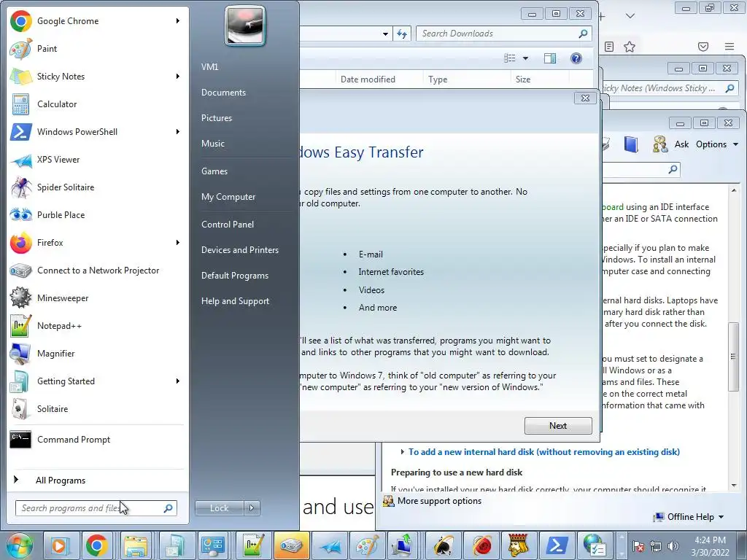Click Next in Windows Easy Transfer
The width and height of the screenshot is (747, 560).
[x=558, y=426]
